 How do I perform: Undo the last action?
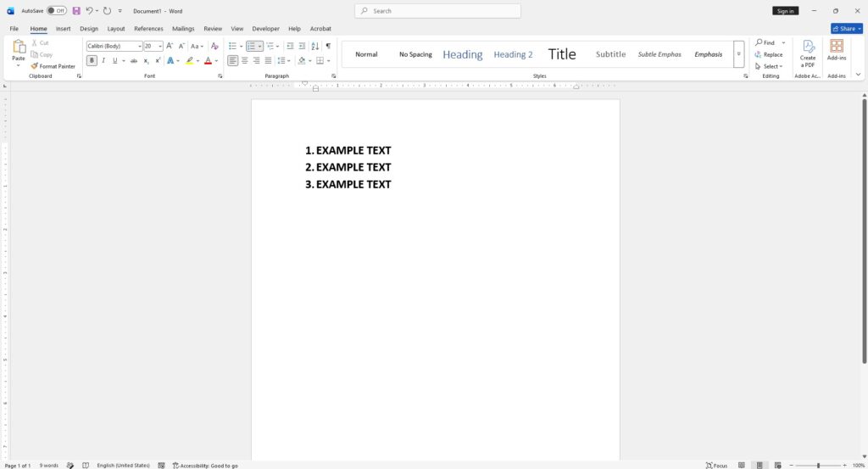tap(89, 10)
